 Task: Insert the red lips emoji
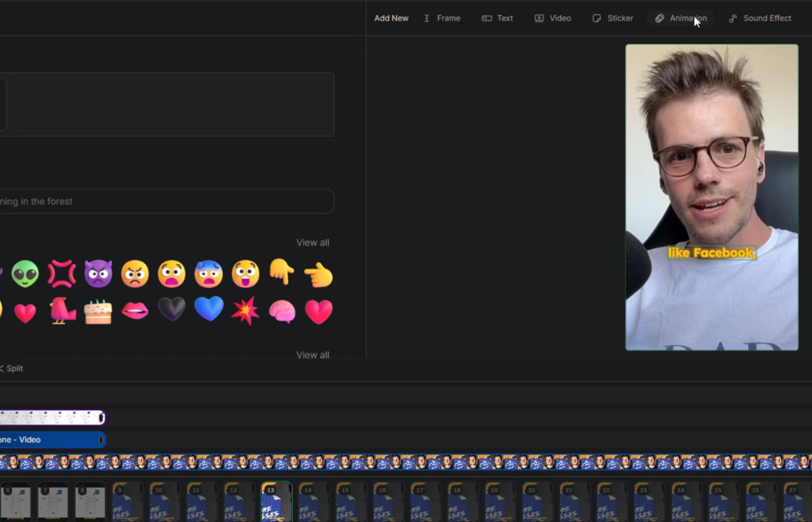pos(135,311)
